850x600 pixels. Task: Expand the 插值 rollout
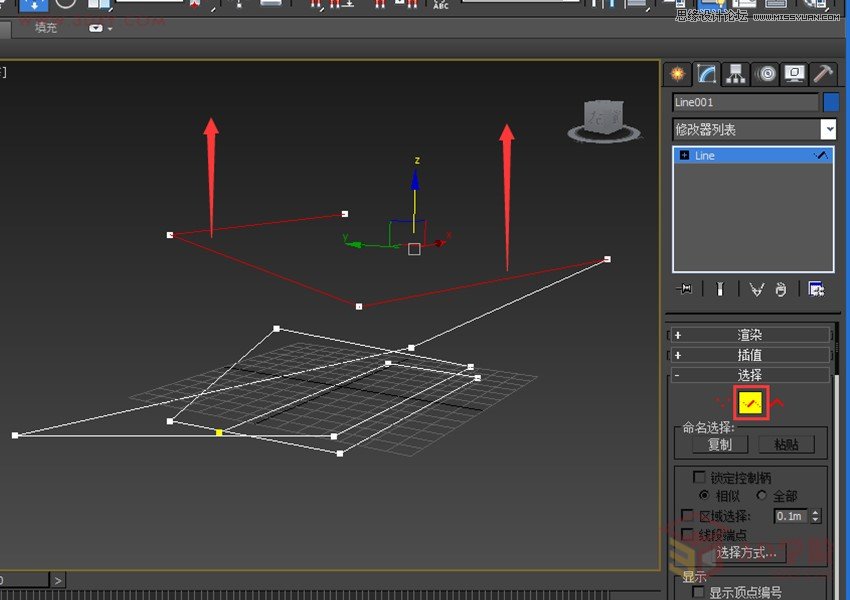750,354
